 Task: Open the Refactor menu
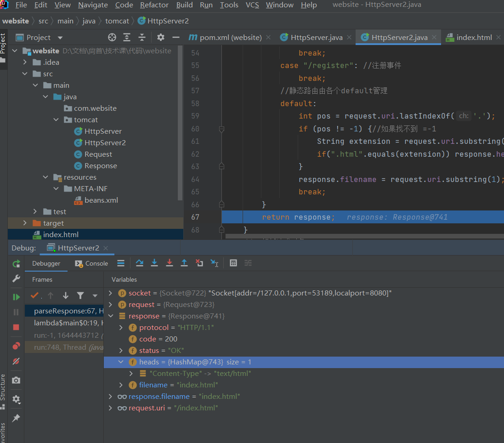click(x=154, y=5)
